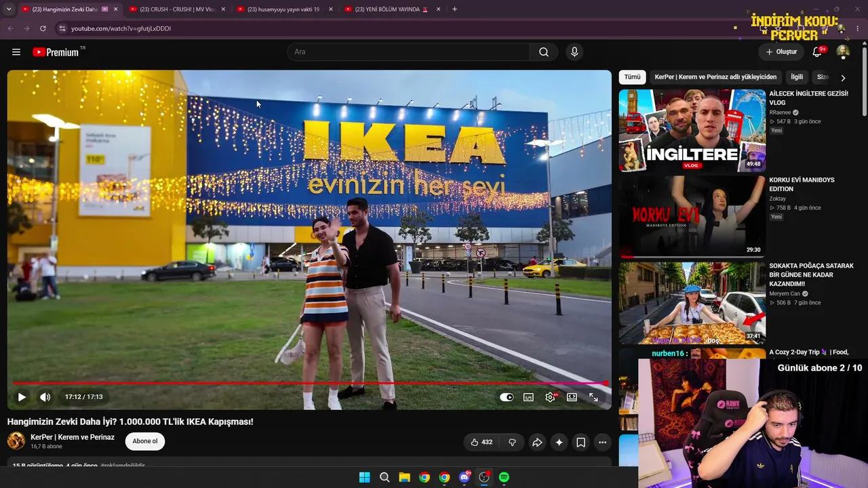Go to YouTube Premium home logo
The width and height of the screenshot is (868, 488).
pos(56,52)
